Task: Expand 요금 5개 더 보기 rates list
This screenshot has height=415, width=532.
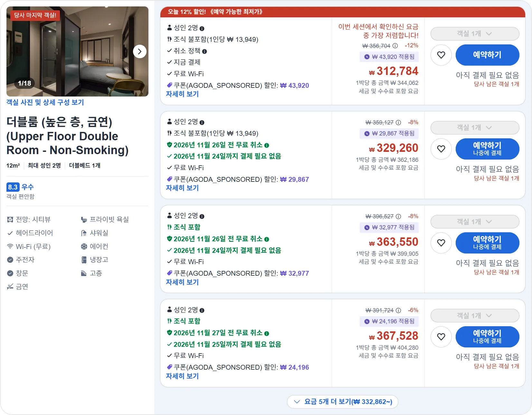Action: (343, 402)
